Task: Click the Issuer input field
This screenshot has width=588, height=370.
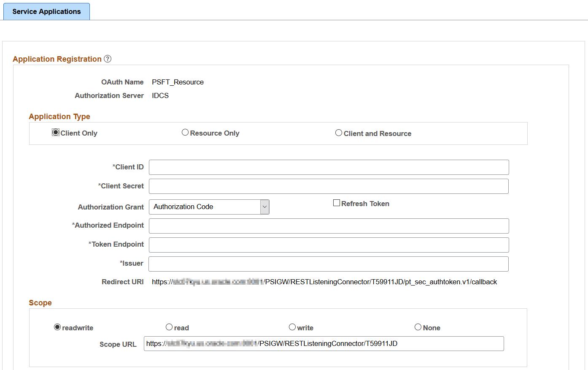Action: pyautogui.click(x=329, y=264)
